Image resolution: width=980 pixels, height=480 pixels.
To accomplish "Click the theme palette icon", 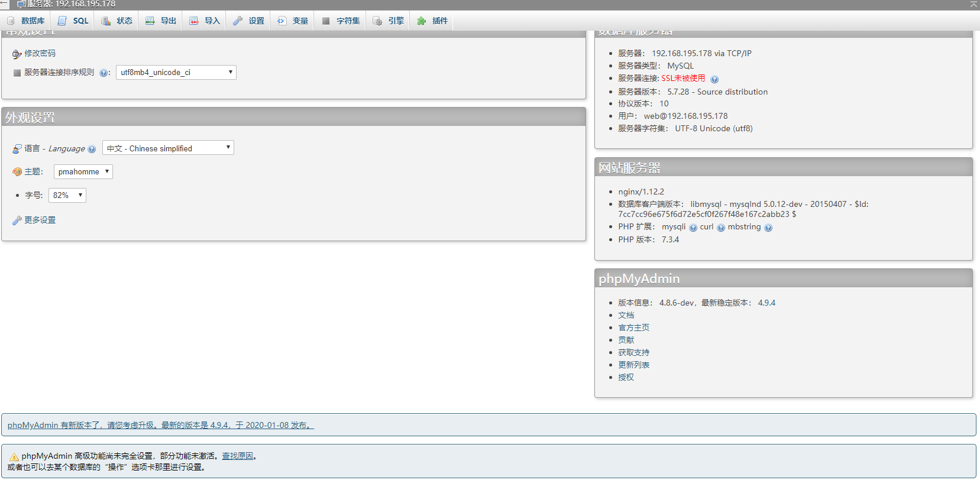I will pyautogui.click(x=17, y=172).
